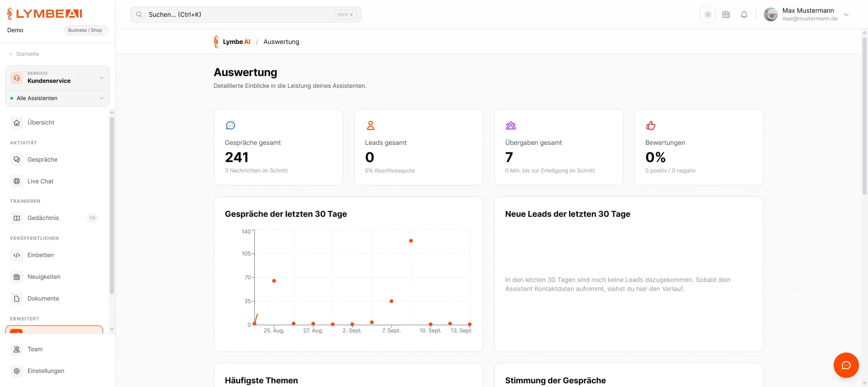Open Live Chat in the sidebar

point(54,181)
